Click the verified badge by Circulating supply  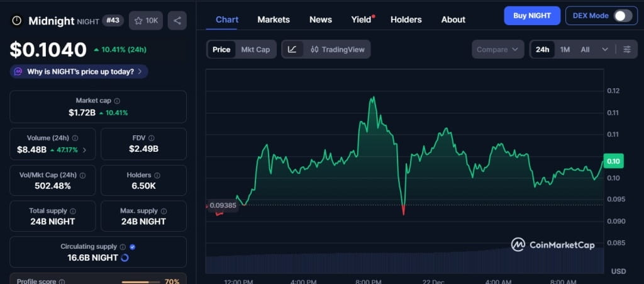pos(132,247)
